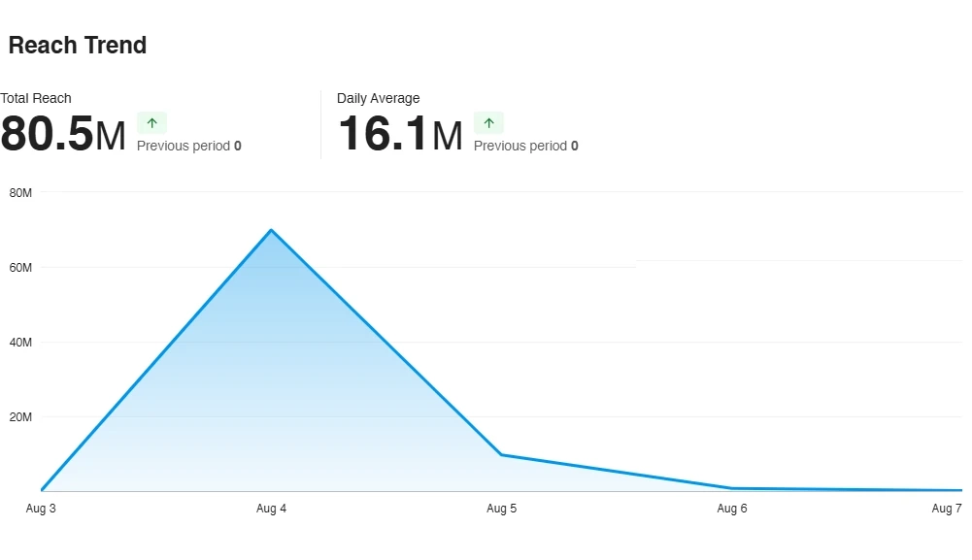Click the green up arrow beside Total Reach
This screenshot has width=972, height=560.
click(151, 123)
